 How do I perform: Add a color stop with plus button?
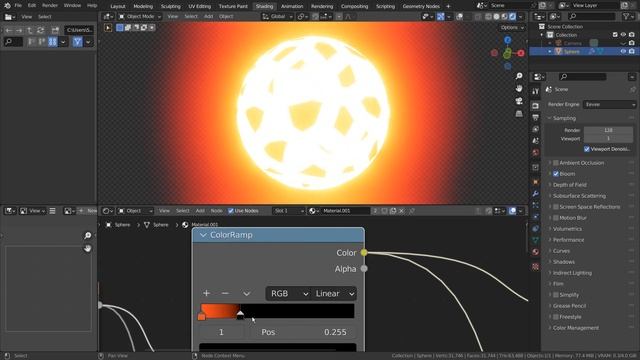pyautogui.click(x=206, y=293)
